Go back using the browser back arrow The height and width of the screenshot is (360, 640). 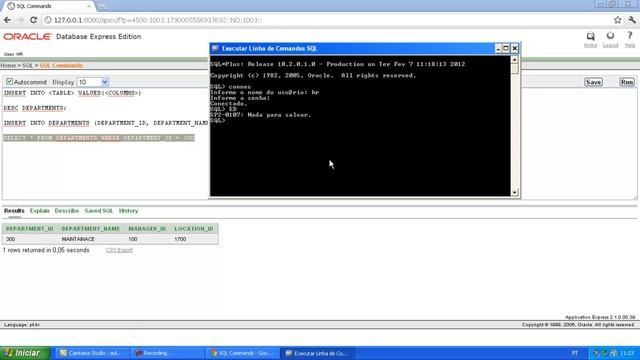(x=7, y=20)
